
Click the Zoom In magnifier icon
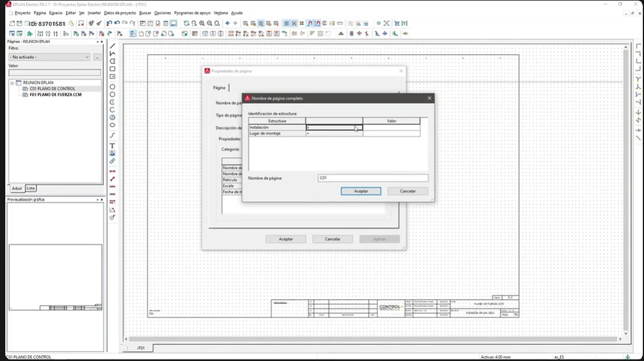tap(202, 24)
